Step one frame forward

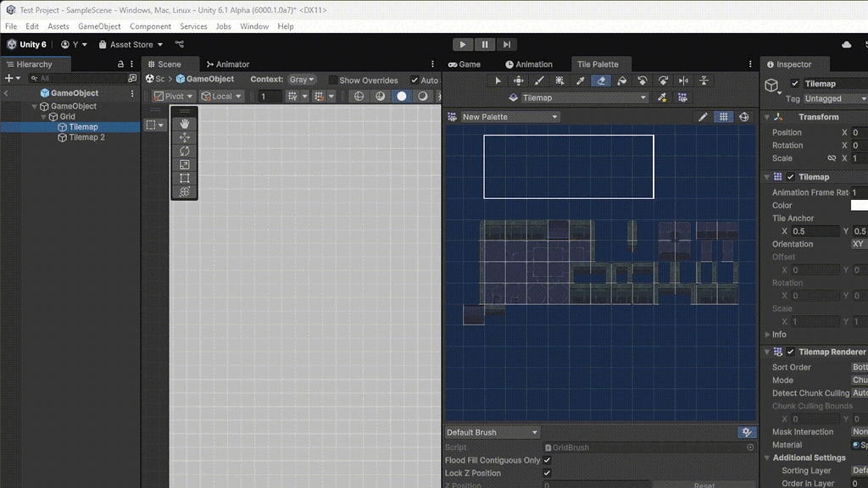506,44
